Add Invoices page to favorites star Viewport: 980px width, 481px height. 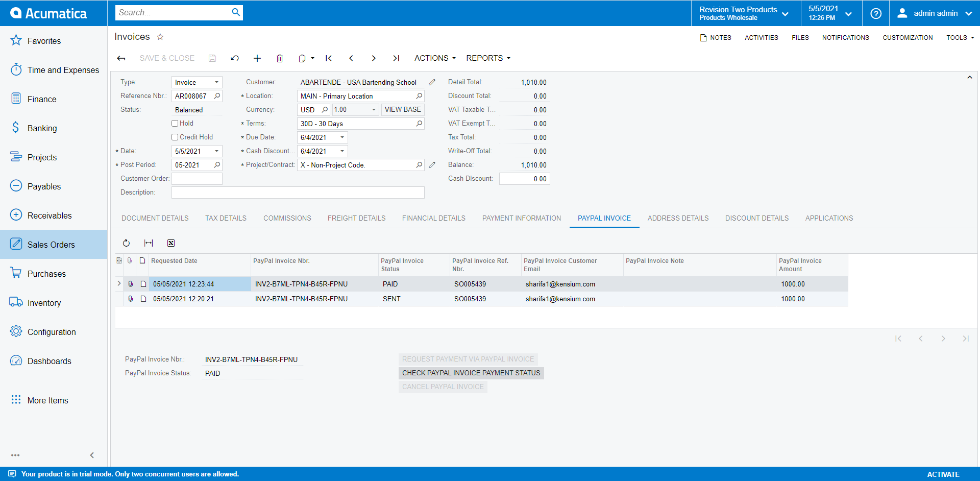[x=160, y=37]
